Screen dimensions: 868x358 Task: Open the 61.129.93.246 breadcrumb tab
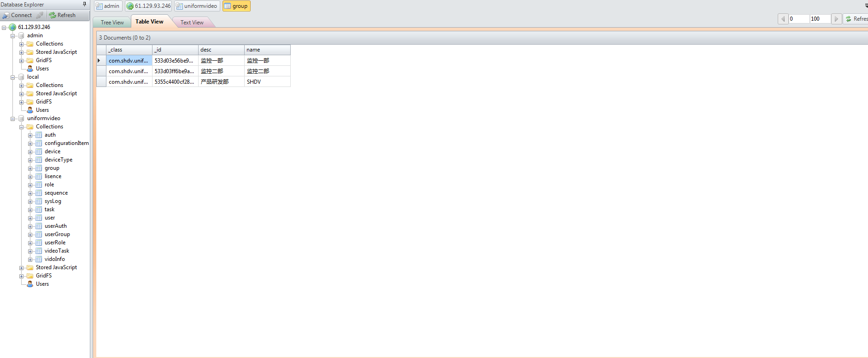click(x=148, y=6)
